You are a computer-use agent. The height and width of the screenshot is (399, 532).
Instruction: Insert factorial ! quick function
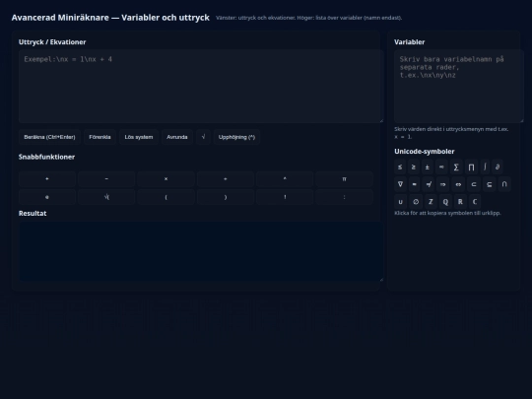pyautogui.click(x=285, y=197)
